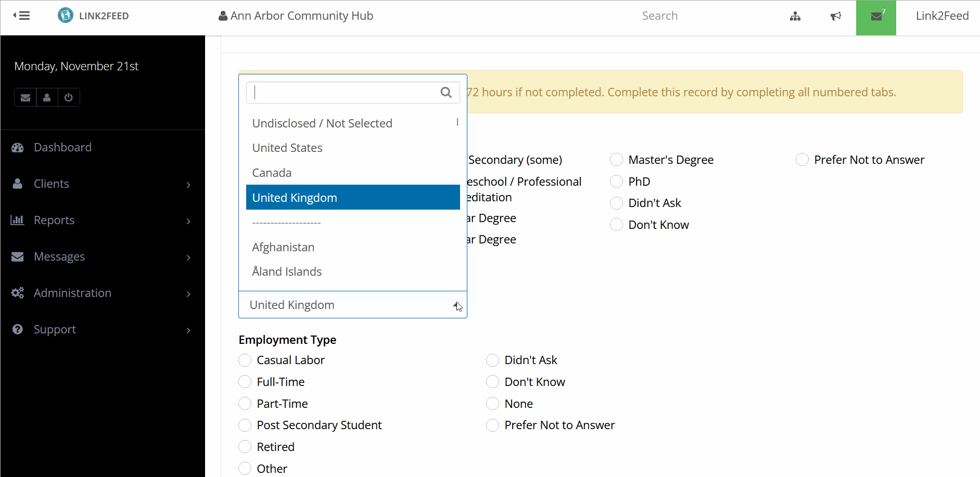The height and width of the screenshot is (477, 980).
Task: Open the inbox showing 7 new messages
Action: coord(875,16)
